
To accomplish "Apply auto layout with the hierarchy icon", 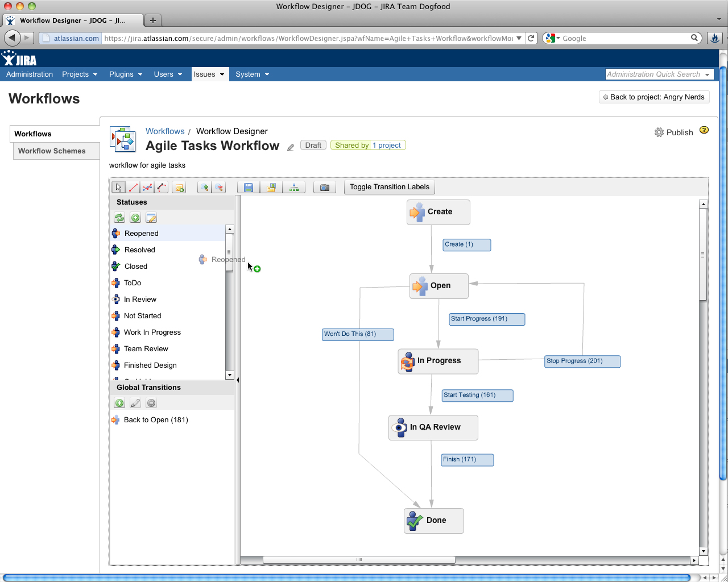I will (294, 187).
